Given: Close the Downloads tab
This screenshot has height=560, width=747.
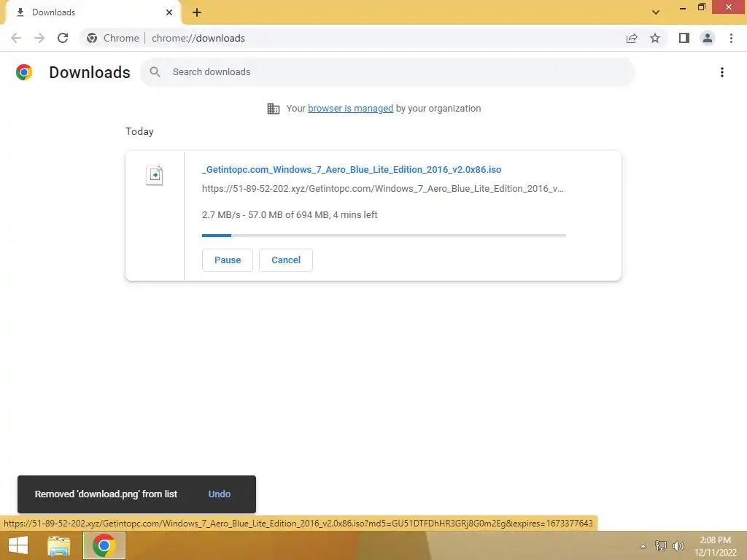Looking at the screenshot, I should (x=169, y=12).
